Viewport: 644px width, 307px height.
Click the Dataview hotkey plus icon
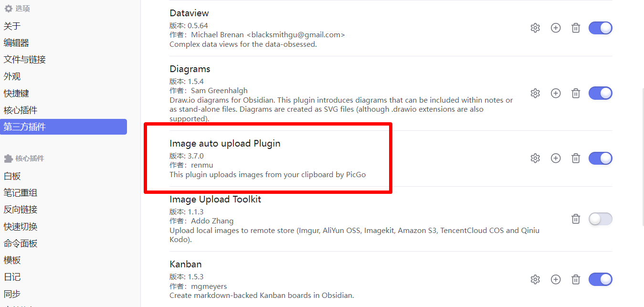click(556, 28)
